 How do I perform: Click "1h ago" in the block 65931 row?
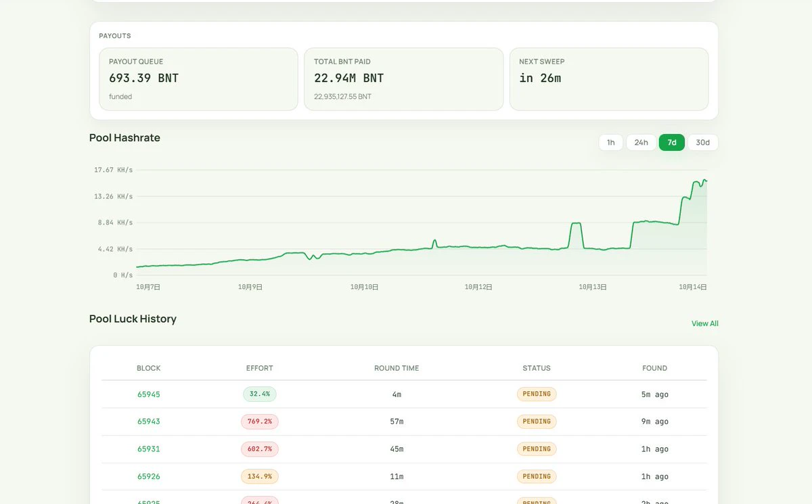pos(655,449)
